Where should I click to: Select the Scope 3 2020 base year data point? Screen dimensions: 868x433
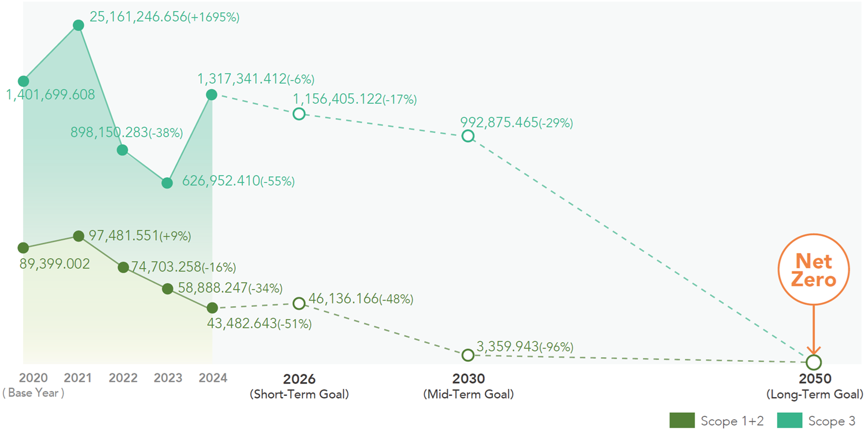[x=24, y=81]
